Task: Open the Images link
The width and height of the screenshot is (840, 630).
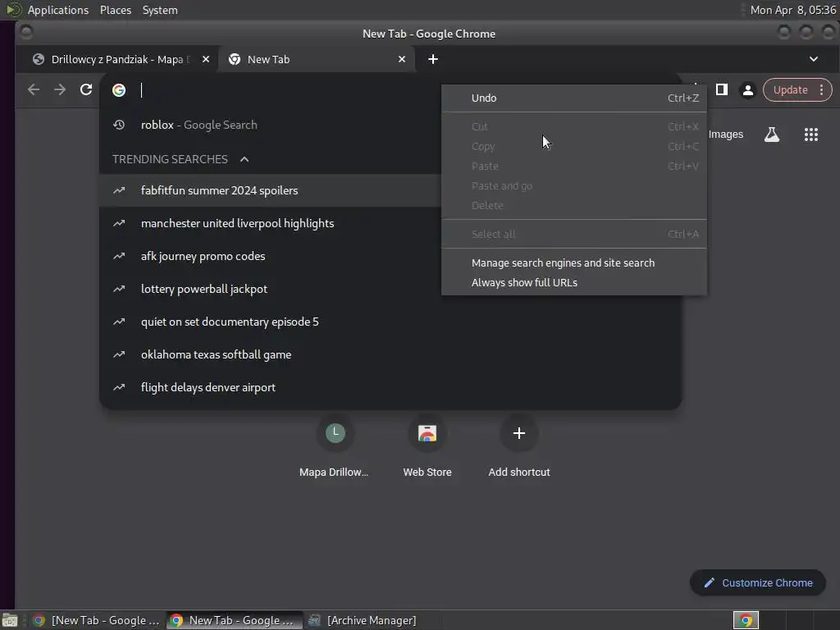Action: coord(725,135)
